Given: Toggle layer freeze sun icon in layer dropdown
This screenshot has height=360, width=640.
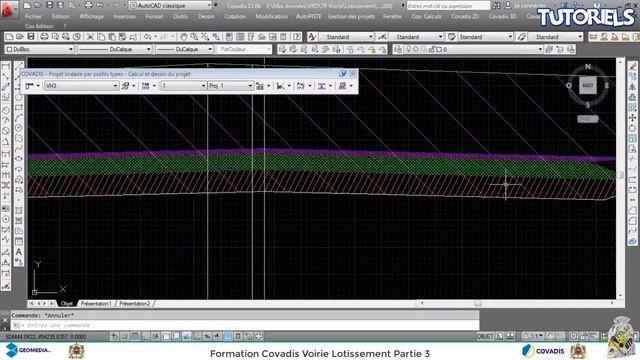Looking at the screenshot, I should [415, 49].
